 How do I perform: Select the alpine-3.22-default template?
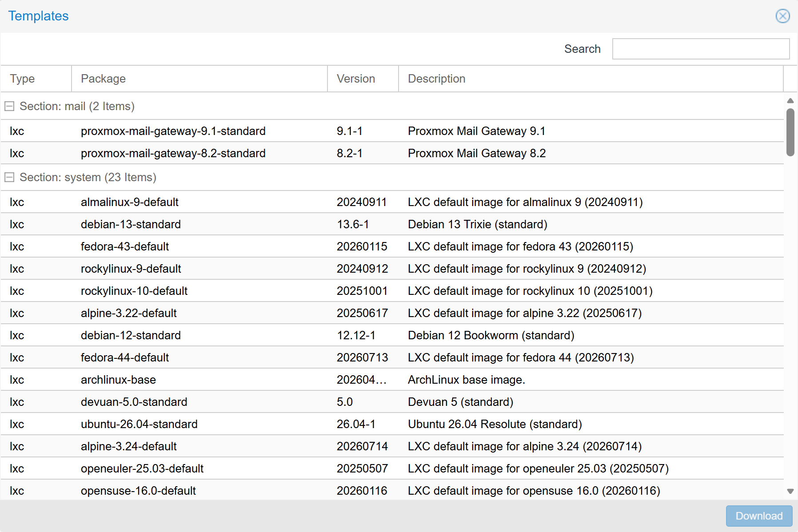coord(392,313)
